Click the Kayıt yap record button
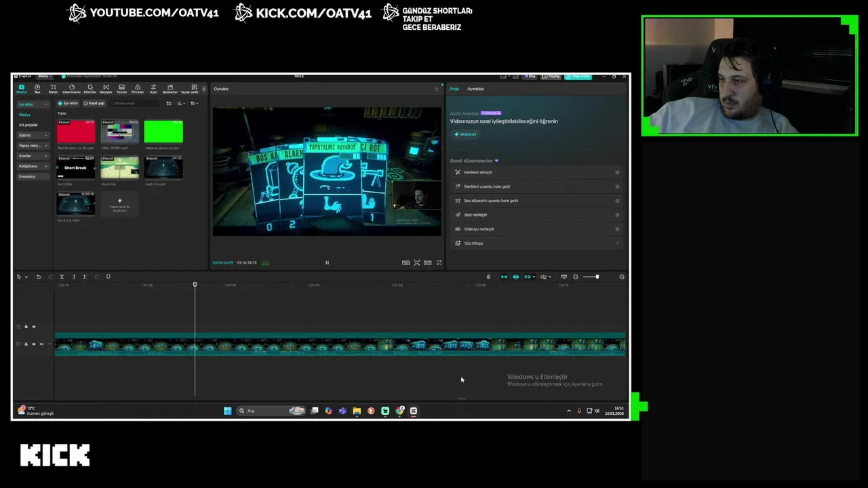The image size is (868, 488). pos(94,103)
